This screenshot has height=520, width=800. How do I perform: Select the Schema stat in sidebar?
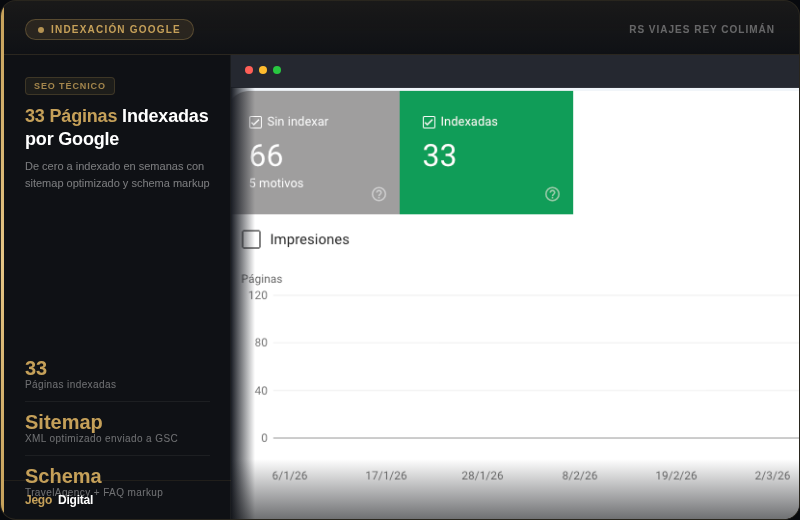click(x=63, y=476)
